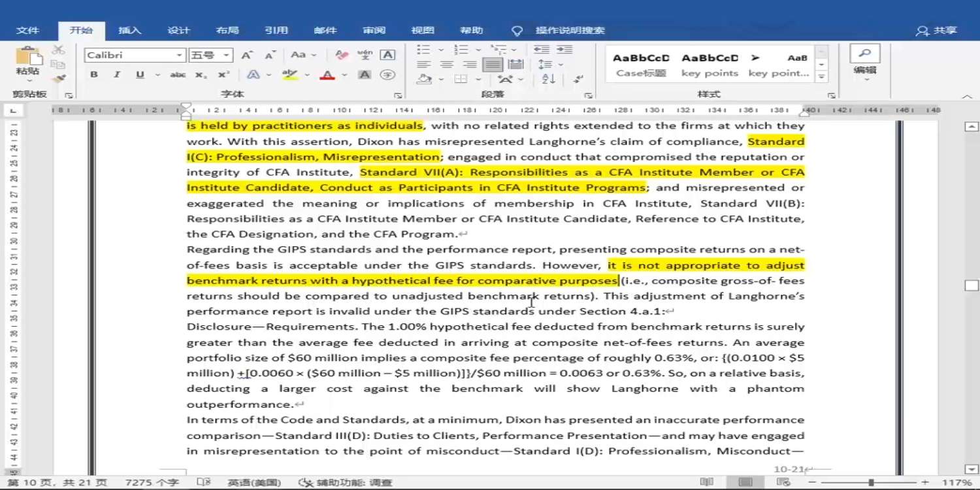The height and width of the screenshot is (490, 980).
Task: Shrink font size with the smaller A icon
Action: (x=270, y=55)
